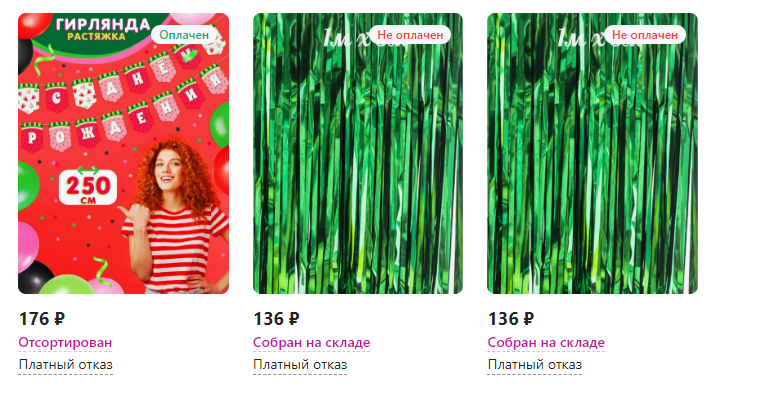766x402 pixels.
Task: Open the middle green tinsel curtain thumbnail
Action: coord(358,153)
